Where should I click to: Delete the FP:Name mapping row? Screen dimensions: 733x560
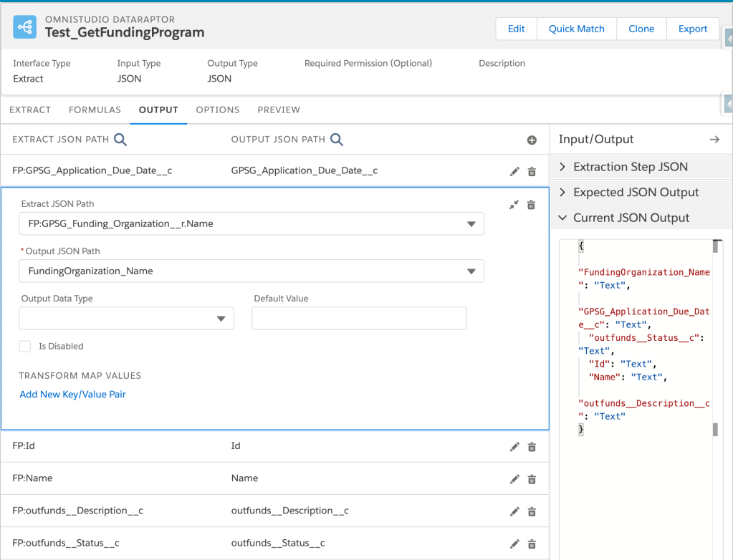tap(532, 479)
